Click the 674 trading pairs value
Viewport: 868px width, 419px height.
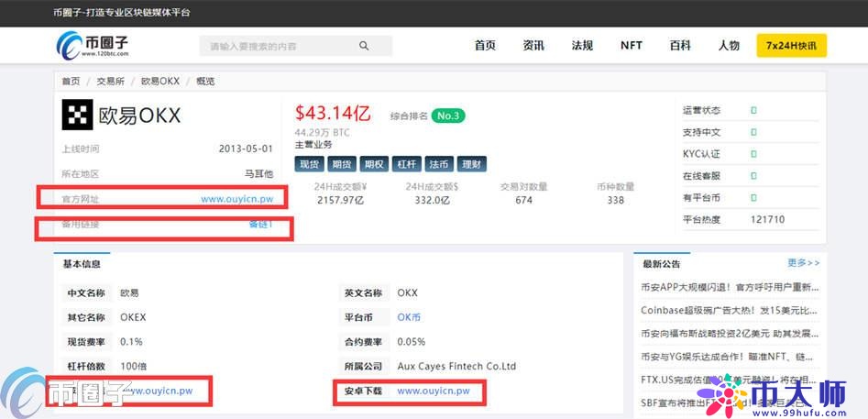[523, 201]
